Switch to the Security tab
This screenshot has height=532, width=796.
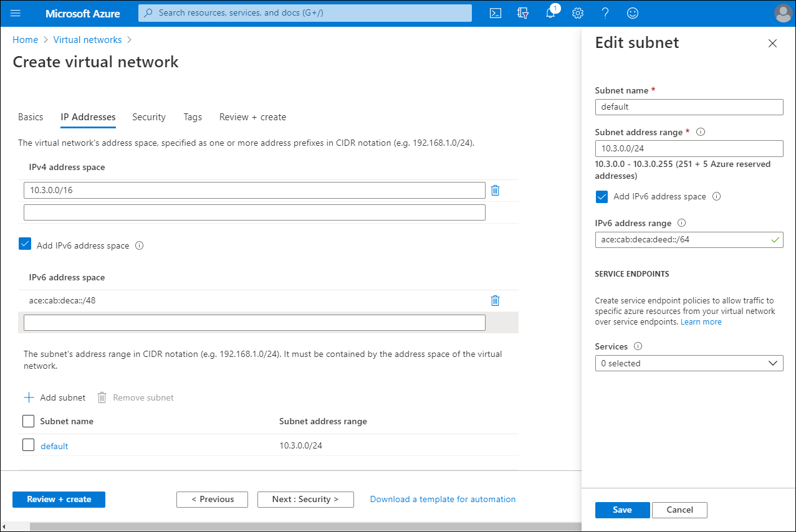point(149,117)
